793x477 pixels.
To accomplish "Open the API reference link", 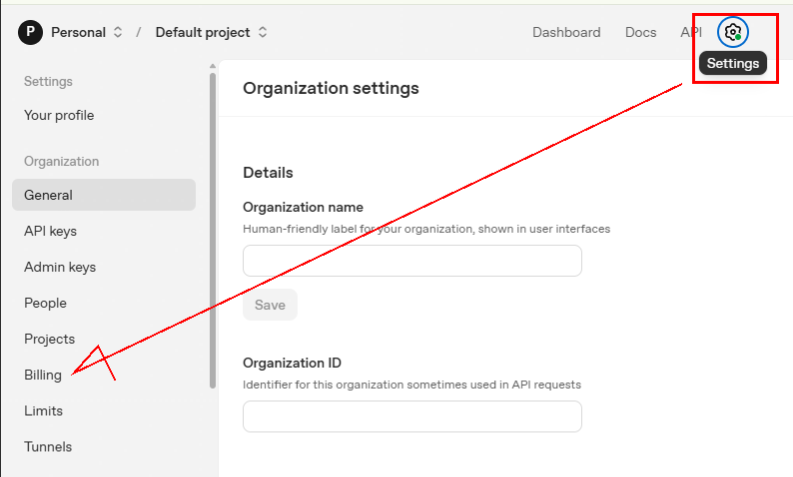I will [691, 32].
